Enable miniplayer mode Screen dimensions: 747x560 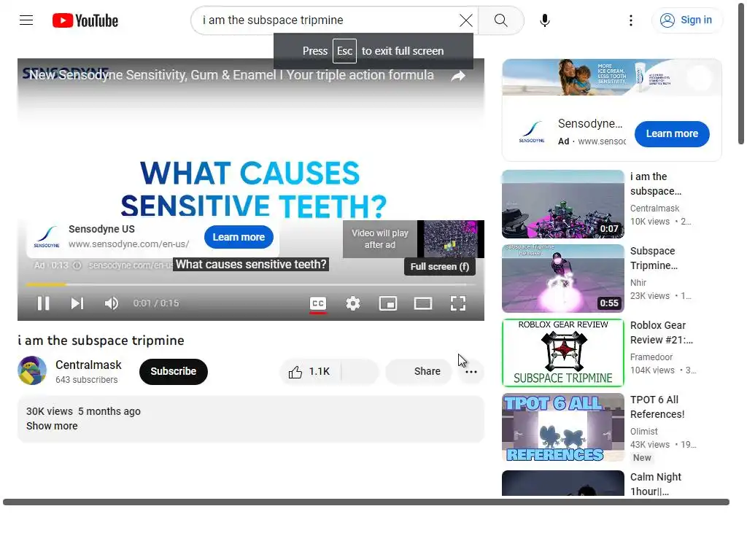388,303
